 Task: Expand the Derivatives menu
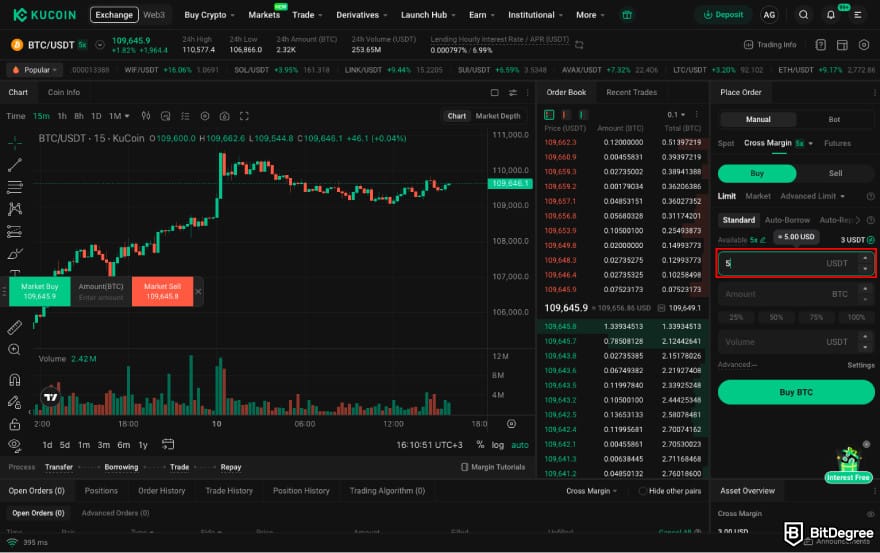[362, 15]
